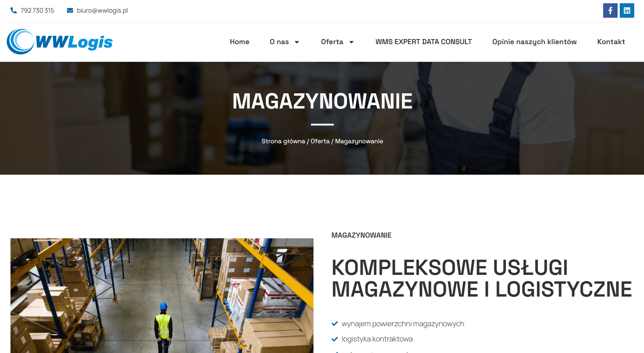Open the O nas menu item
The height and width of the screenshot is (353, 644).
click(x=279, y=42)
